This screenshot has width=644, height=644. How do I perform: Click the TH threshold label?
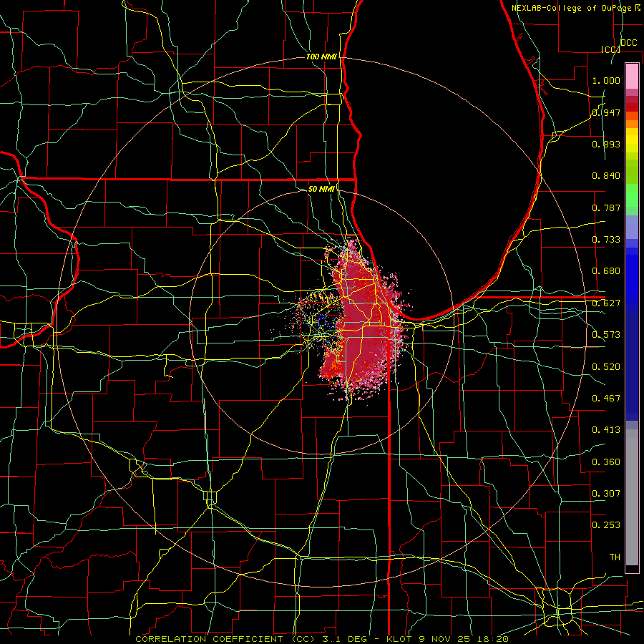click(x=615, y=557)
